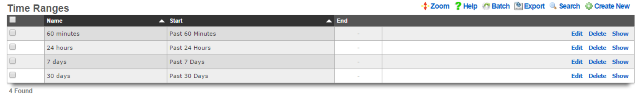Click the Zoom crosshair icon
The height and width of the screenshot is (96, 644).
pyautogui.click(x=425, y=6)
